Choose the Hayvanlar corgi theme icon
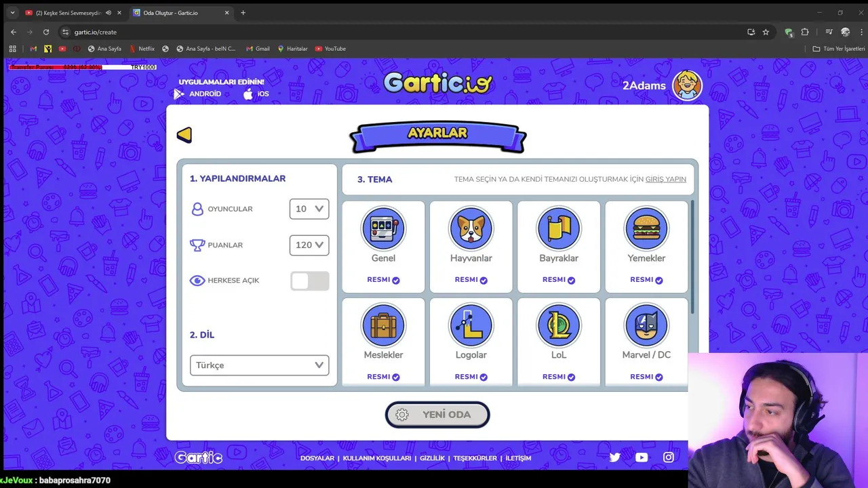The image size is (868, 488). pyautogui.click(x=471, y=228)
